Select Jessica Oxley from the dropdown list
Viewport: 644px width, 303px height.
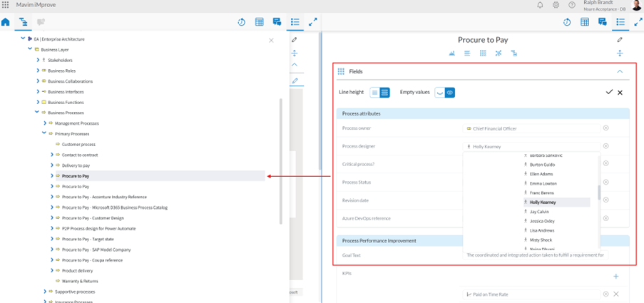point(543,221)
